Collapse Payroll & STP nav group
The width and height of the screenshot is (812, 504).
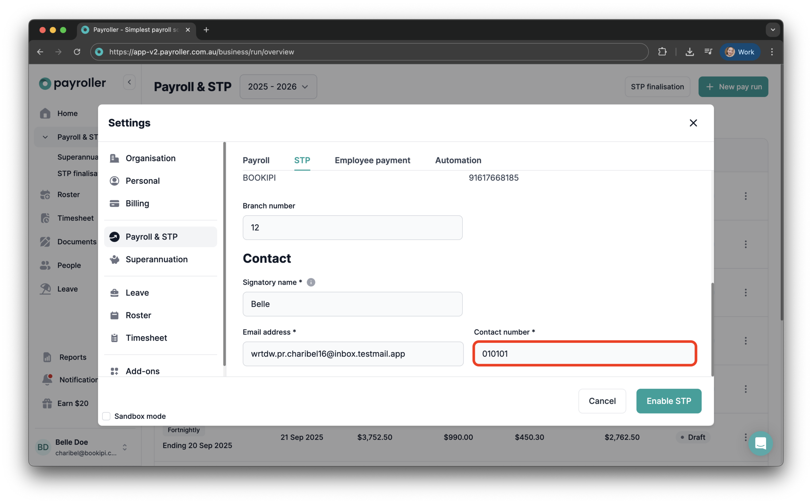point(45,137)
